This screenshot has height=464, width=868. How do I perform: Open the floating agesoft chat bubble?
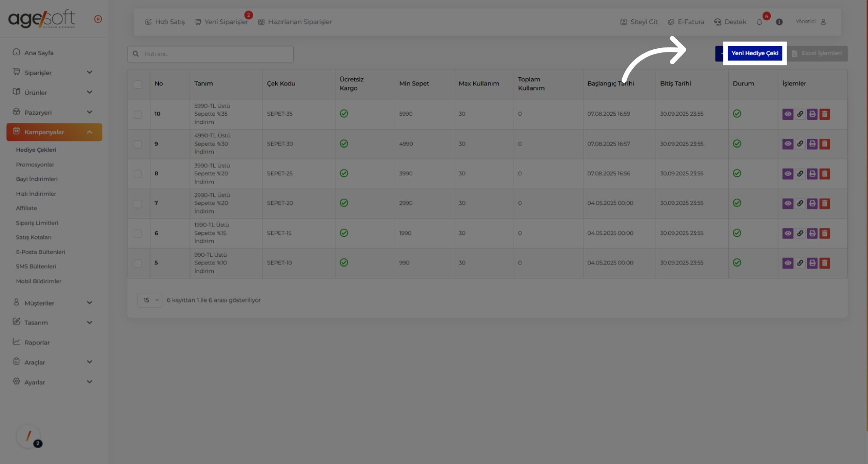28,436
